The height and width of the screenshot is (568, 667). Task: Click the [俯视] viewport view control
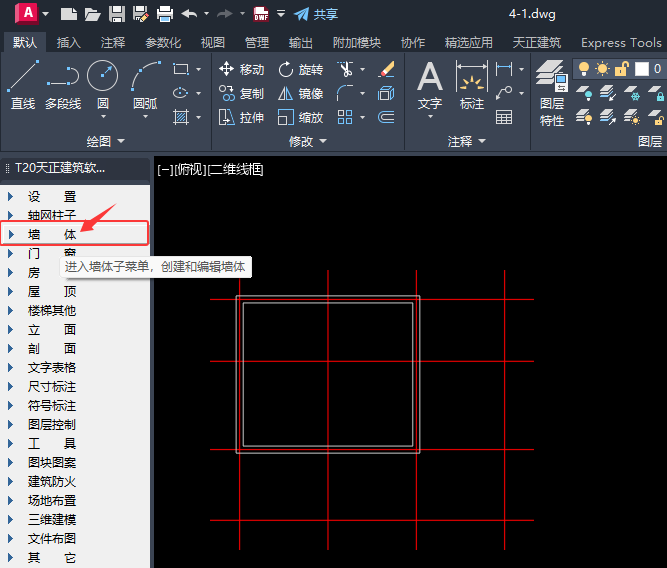(x=190, y=170)
